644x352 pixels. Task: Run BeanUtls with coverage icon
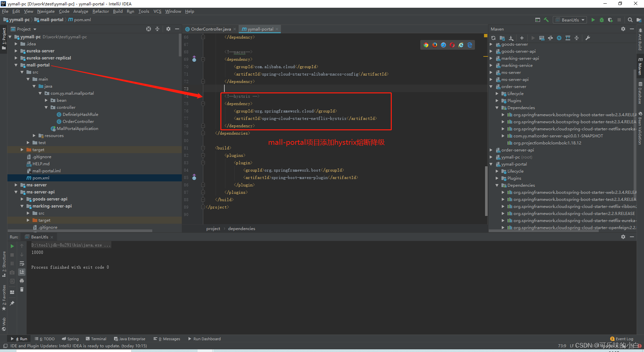[x=610, y=20]
